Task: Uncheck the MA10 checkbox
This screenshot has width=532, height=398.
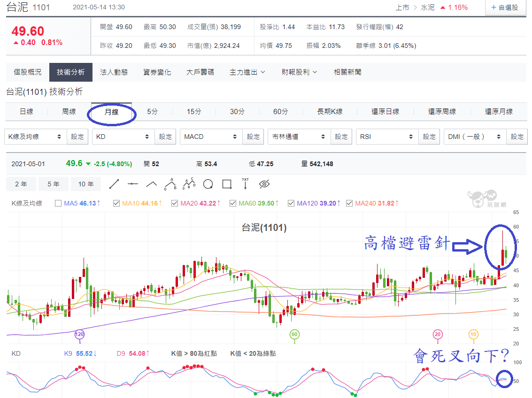Action: click(116, 203)
